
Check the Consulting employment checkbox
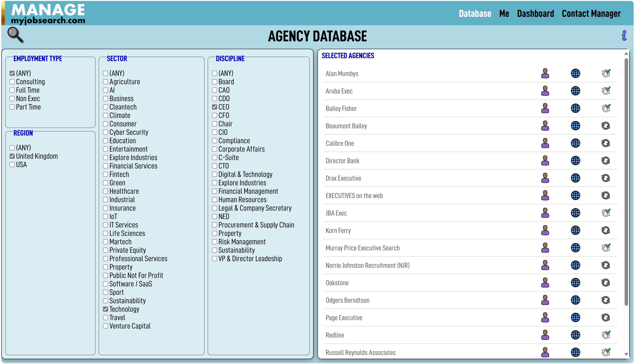tap(12, 82)
